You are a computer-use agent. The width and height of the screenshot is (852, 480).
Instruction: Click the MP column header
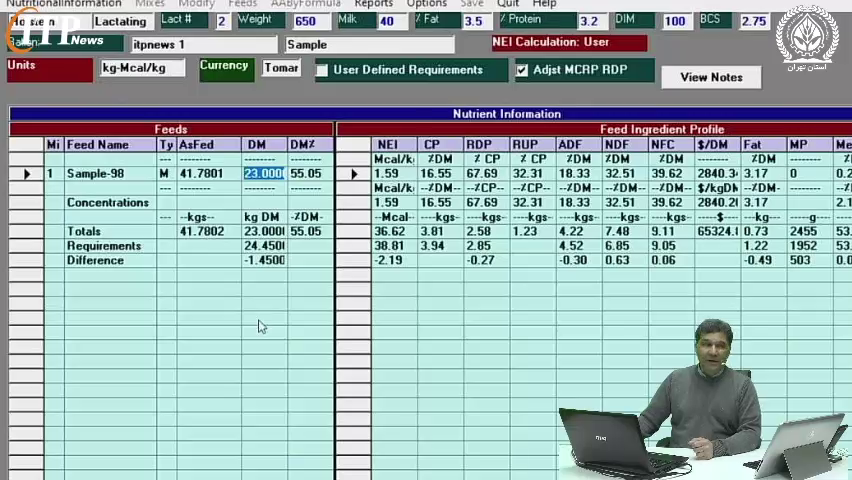click(810, 145)
